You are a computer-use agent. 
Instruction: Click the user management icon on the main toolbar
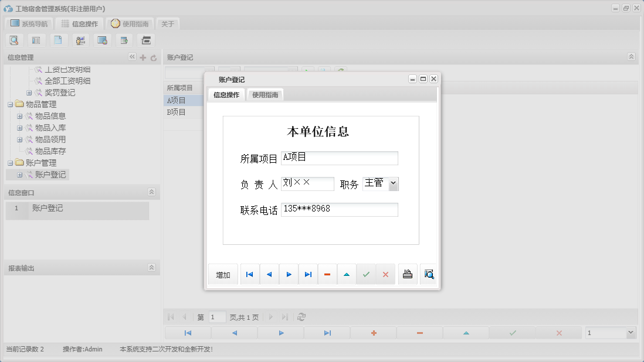click(x=80, y=40)
